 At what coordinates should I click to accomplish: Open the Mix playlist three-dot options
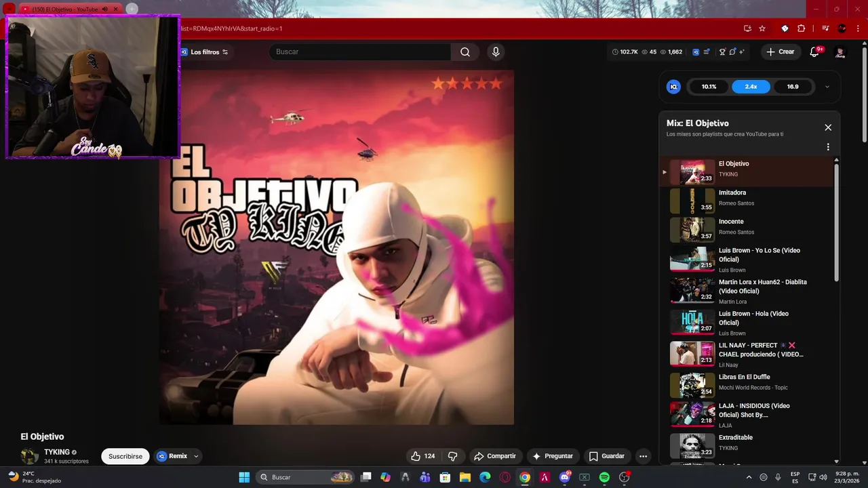tap(828, 147)
